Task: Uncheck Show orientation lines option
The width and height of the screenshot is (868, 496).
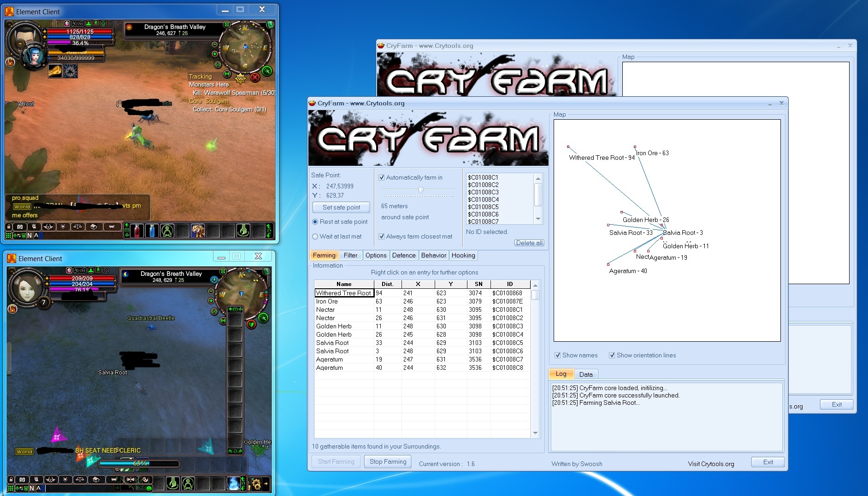Action: click(x=612, y=355)
